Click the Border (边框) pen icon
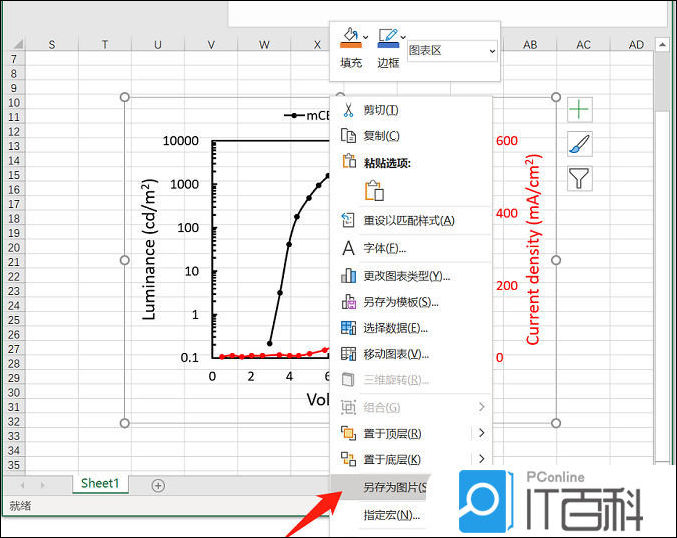Viewport: 677px width, 538px height. pos(388,34)
